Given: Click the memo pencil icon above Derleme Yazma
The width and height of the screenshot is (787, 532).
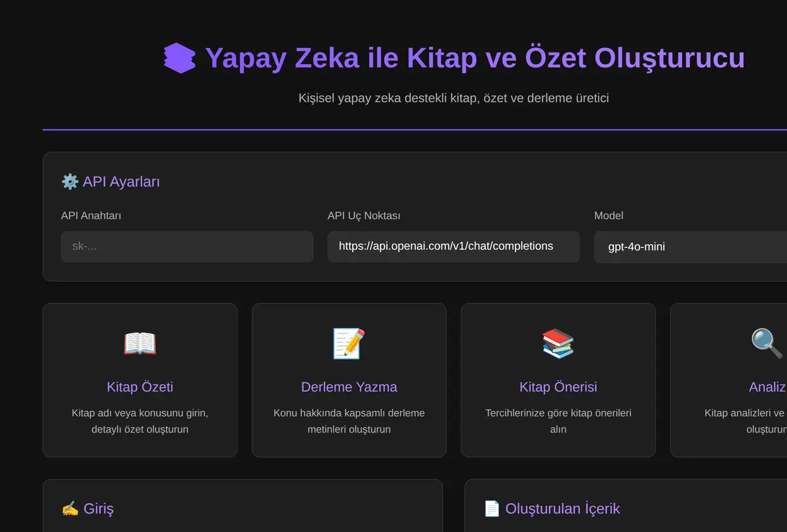Looking at the screenshot, I should (349, 344).
